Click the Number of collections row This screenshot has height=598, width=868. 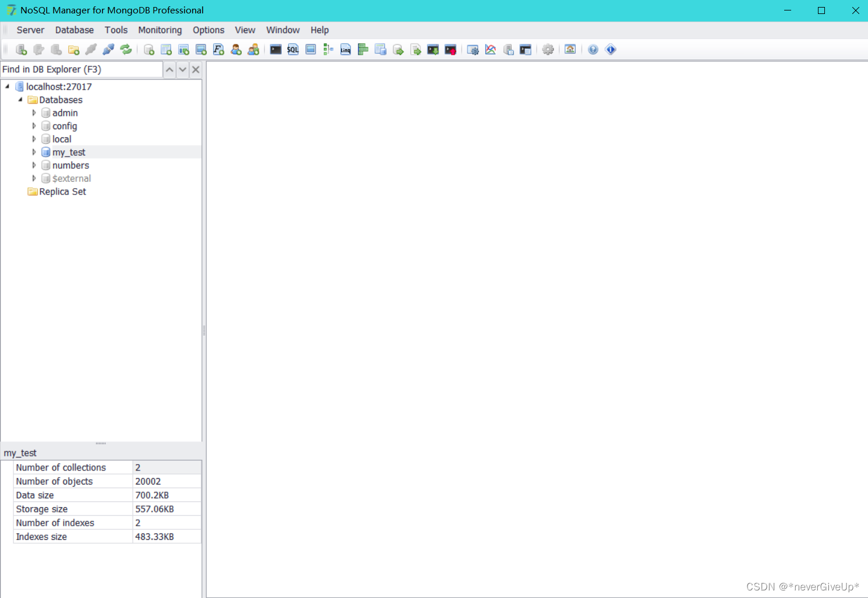(108, 468)
